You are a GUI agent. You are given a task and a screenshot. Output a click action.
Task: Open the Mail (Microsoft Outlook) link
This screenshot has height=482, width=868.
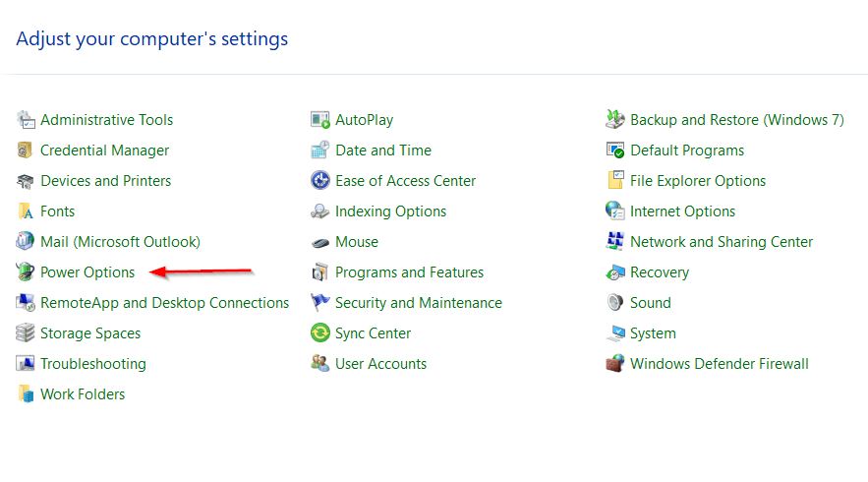pos(120,242)
